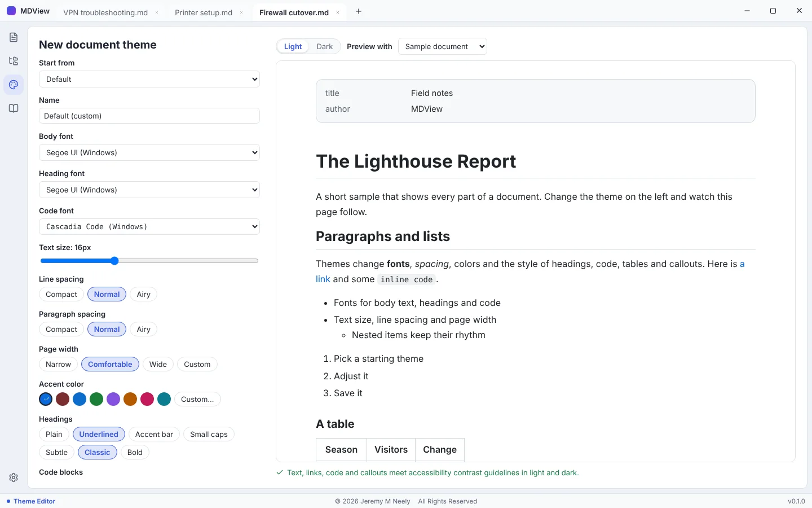812x508 pixels.
Task: Click the Visitors table header
Action: 391,450
